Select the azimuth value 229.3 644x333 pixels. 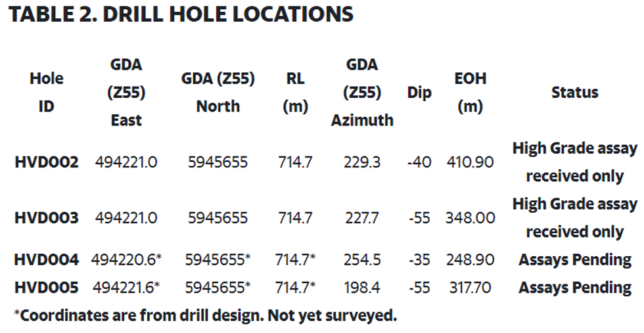tap(361, 162)
